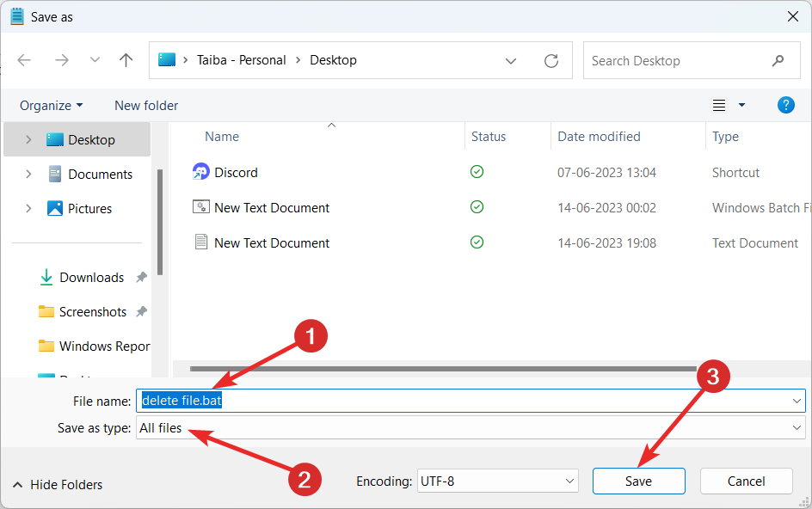Select the Discord shortcut file
This screenshot has height=509, width=812.
click(x=236, y=173)
